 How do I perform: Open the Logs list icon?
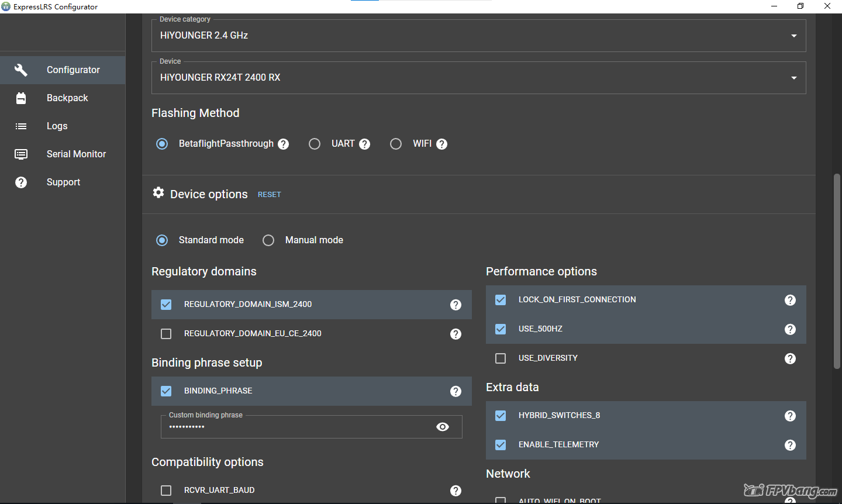click(x=21, y=126)
